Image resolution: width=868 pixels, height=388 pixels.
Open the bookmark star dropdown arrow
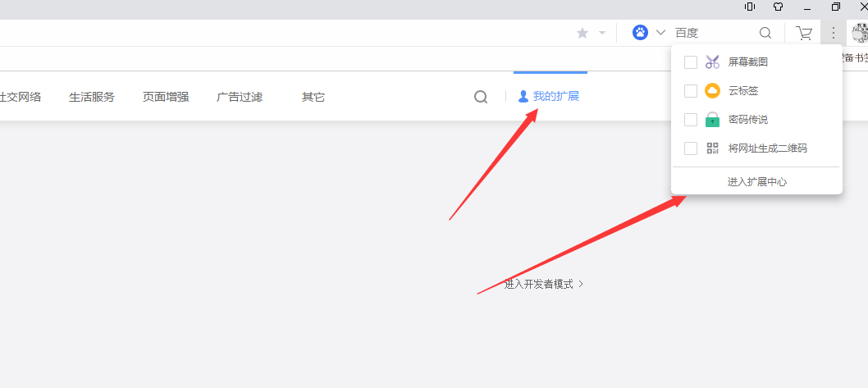[602, 33]
